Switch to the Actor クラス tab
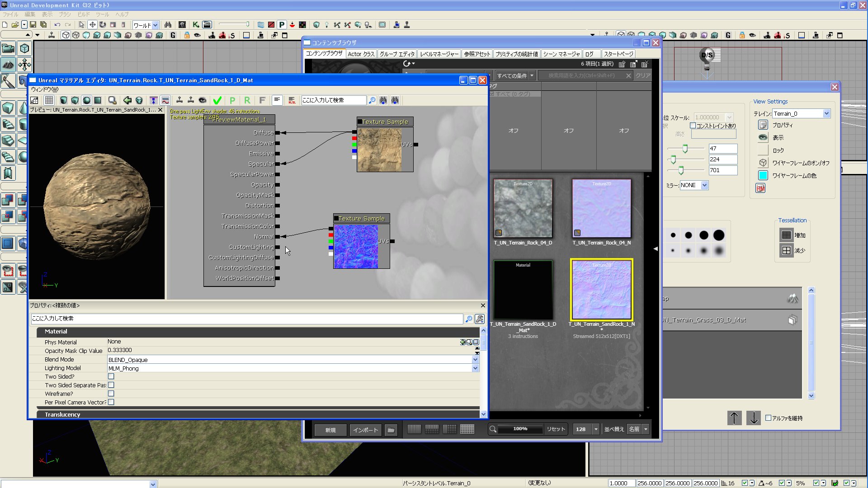The image size is (868, 488). coord(361,54)
